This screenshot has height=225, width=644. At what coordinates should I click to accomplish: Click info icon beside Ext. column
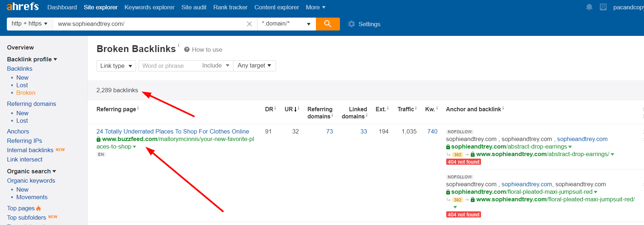point(388,108)
